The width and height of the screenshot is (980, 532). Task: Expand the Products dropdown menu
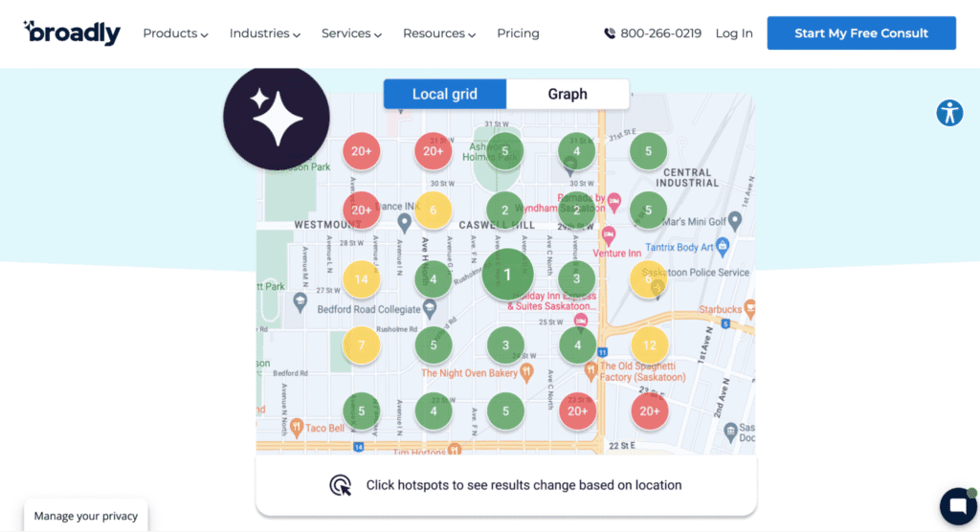tap(175, 33)
